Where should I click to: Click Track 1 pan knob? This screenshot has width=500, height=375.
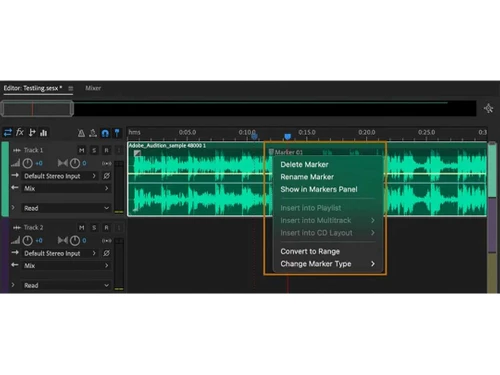(75, 163)
